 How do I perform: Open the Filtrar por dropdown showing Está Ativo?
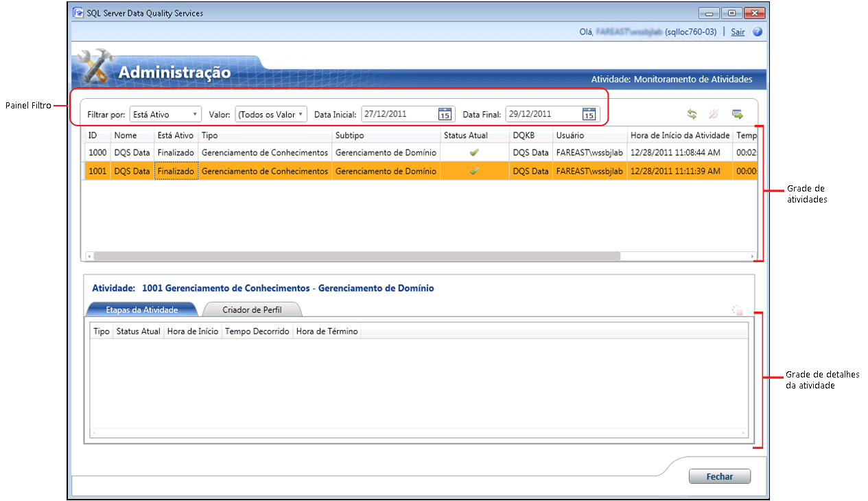coord(165,115)
